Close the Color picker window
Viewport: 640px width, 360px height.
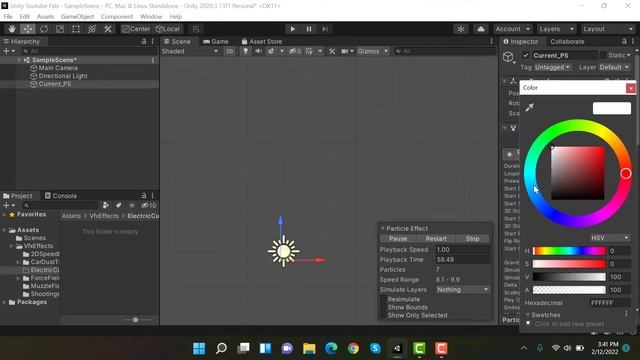631,88
